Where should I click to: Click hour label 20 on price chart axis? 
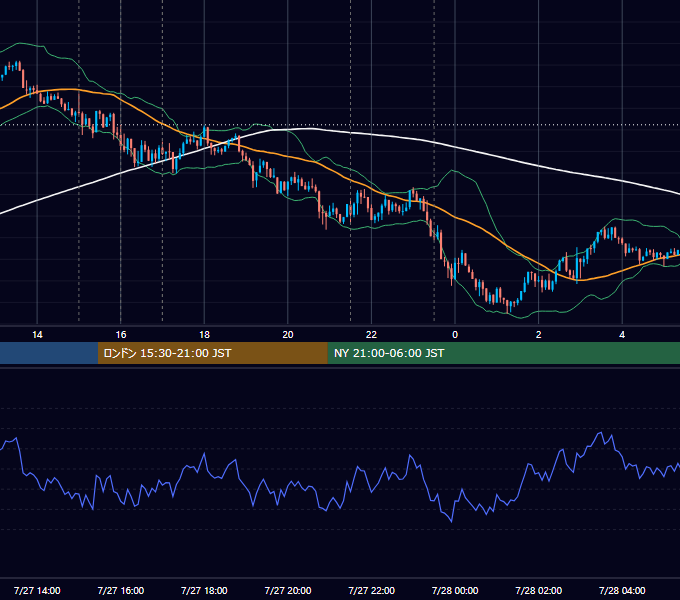[288, 335]
